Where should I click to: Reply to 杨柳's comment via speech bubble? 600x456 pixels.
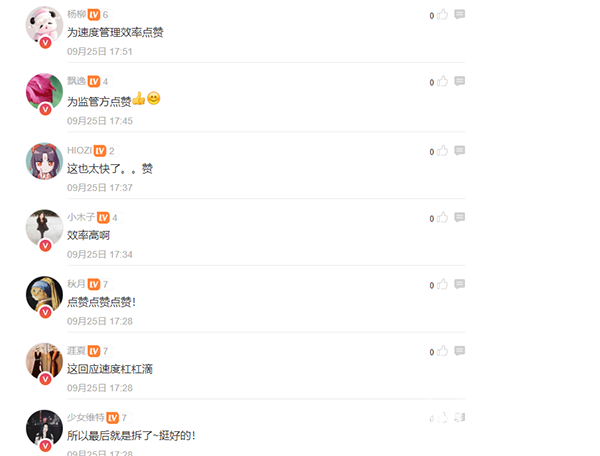coord(460,15)
